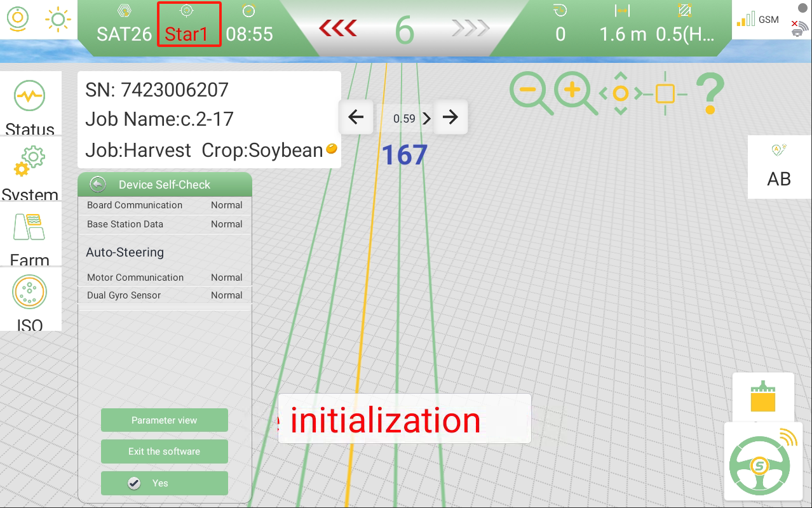Viewport: 812px width, 508px height.
Task: Open the Farm menu
Action: click(x=30, y=236)
